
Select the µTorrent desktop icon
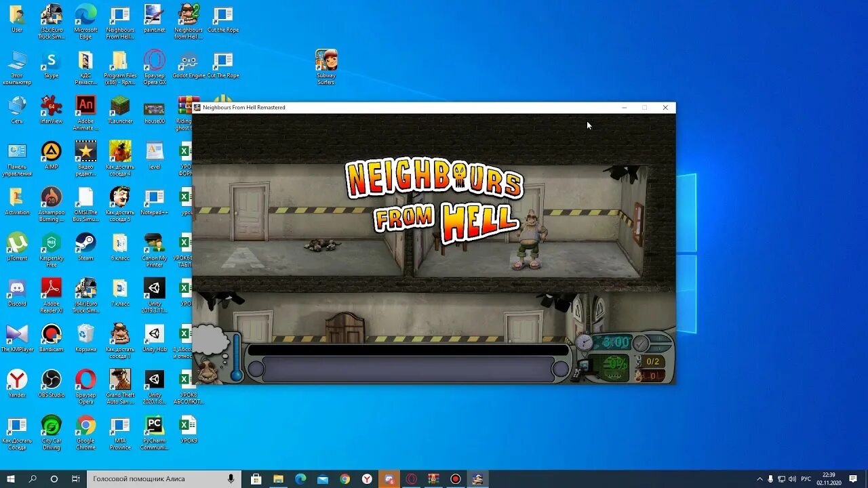[x=17, y=247]
